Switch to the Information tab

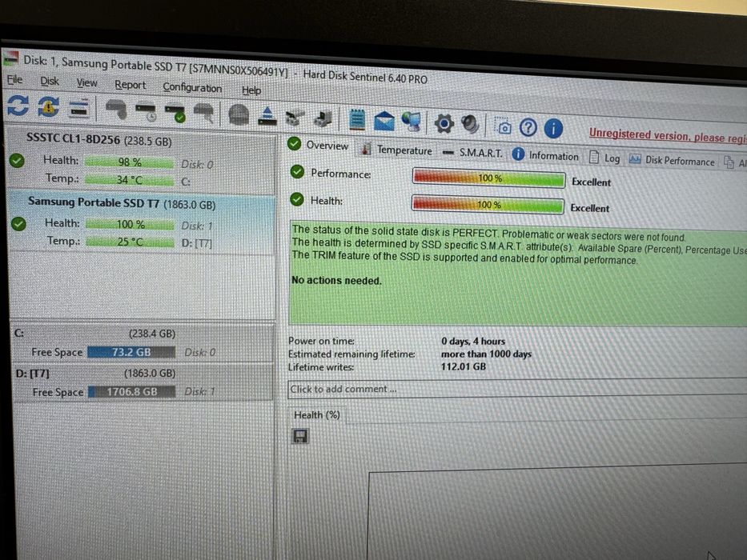tap(545, 155)
